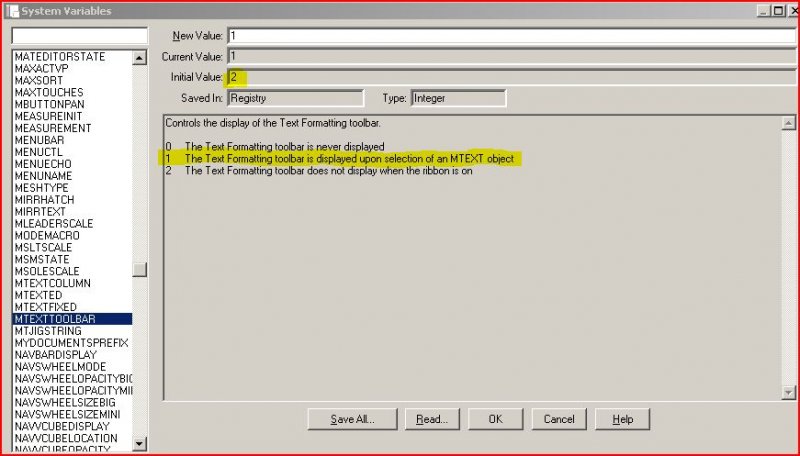Click description pane scroll up arrow
800x456 pixels.
tap(788, 123)
